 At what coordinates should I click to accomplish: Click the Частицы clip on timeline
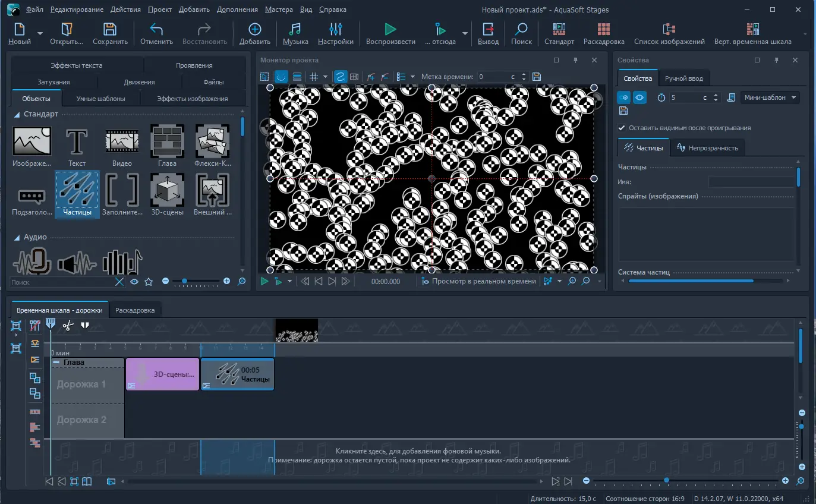238,374
